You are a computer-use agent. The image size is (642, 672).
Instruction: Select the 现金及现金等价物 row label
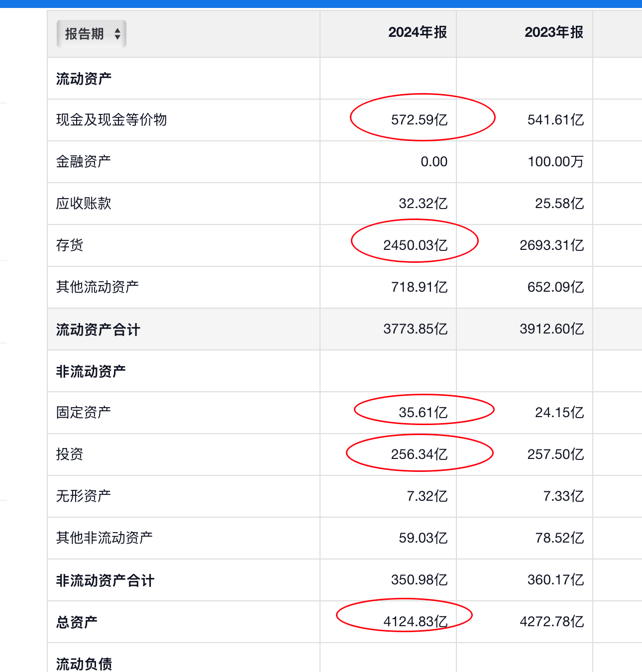[111, 120]
